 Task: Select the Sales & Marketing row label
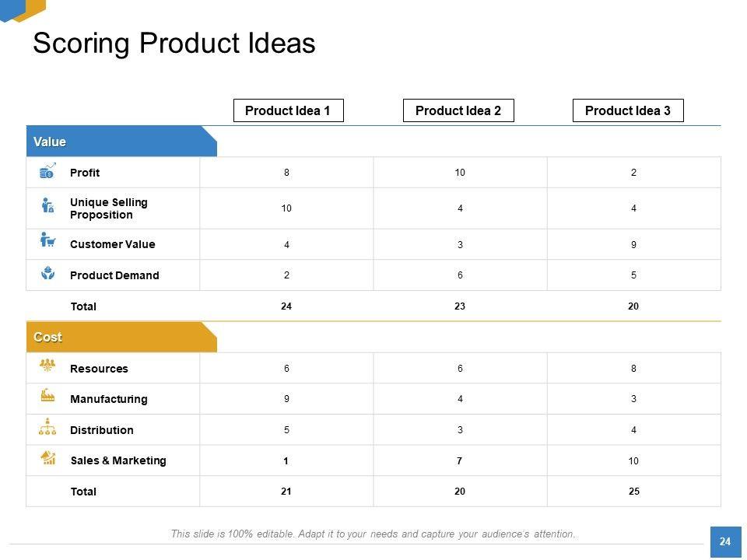[x=118, y=460]
